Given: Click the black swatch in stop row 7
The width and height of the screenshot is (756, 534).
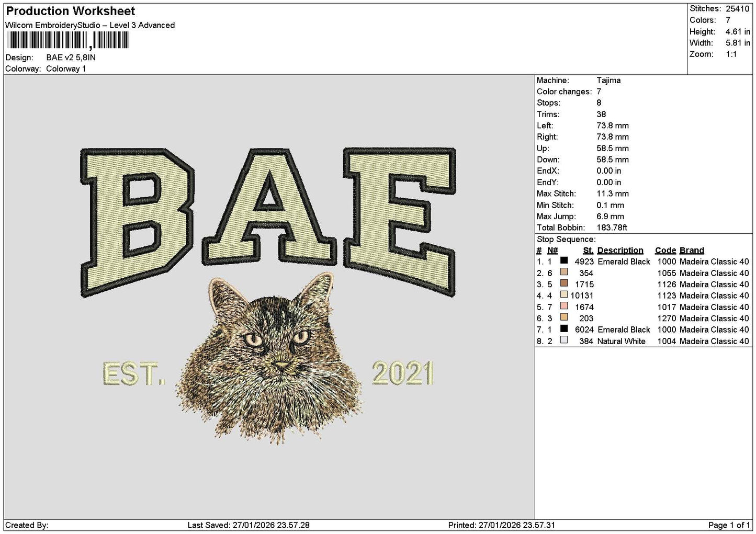Looking at the screenshot, I should [x=563, y=328].
